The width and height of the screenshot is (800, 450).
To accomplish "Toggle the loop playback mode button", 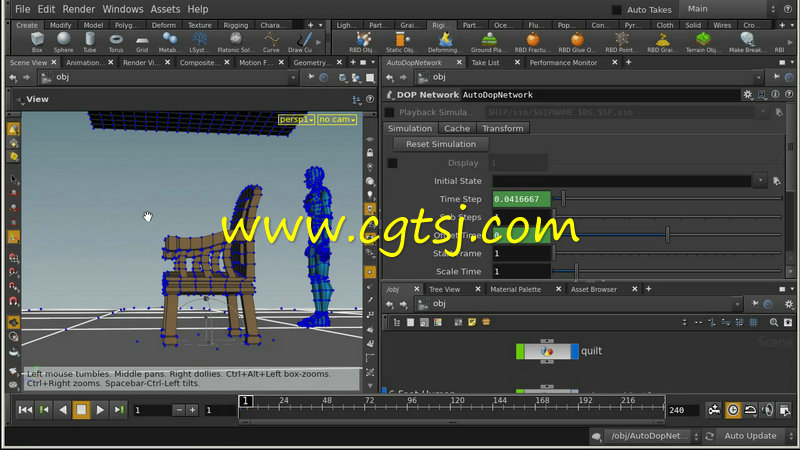I will [750, 410].
